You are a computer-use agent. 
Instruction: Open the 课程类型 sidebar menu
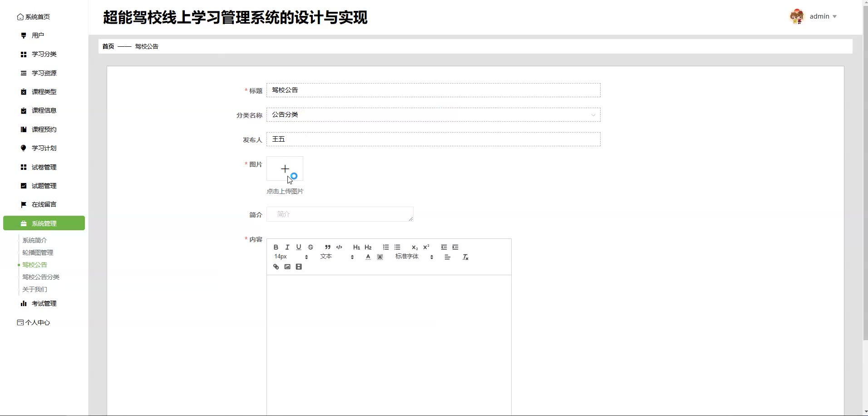click(x=44, y=92)
